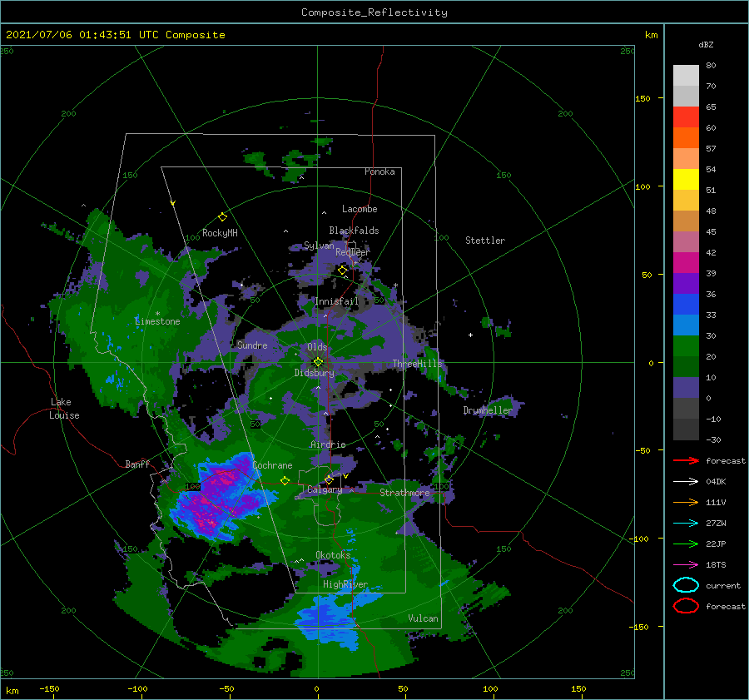The height and width of the screenshot is (700, 749).
Task: Select the ThreeHills label
Action: (417, 364)
